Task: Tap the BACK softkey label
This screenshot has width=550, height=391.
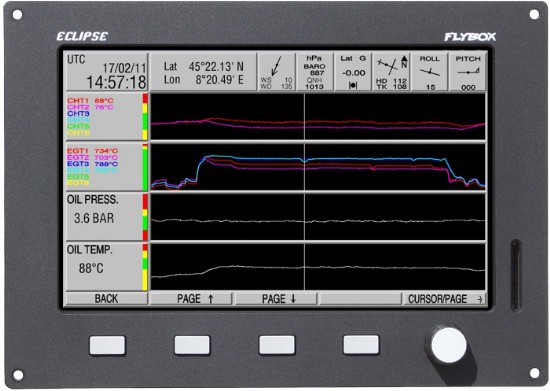Action: click(x=106, y=299)
